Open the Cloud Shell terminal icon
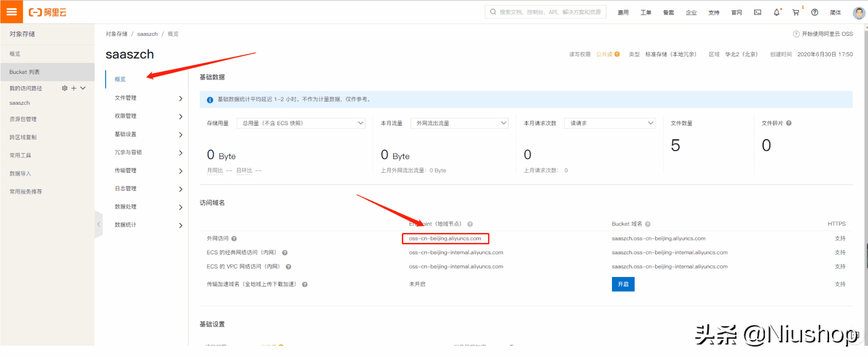 pyautogui.click(x=758, y=12)
